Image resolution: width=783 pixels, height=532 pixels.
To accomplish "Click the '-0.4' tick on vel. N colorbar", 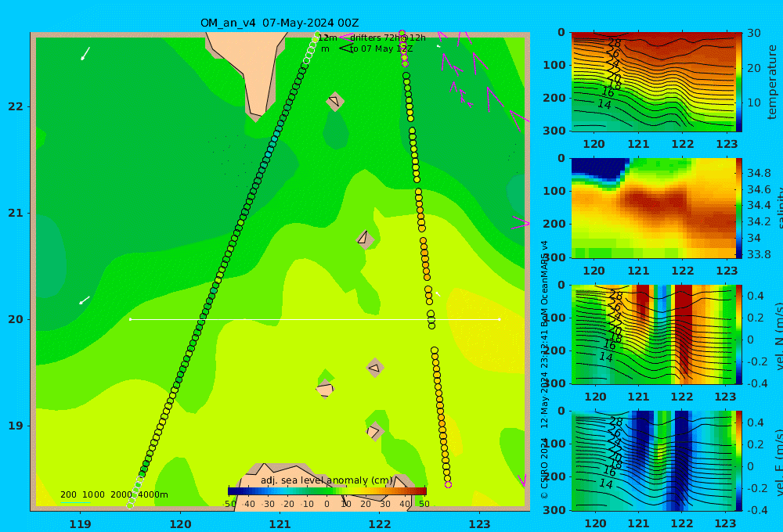I will point(757,383).
